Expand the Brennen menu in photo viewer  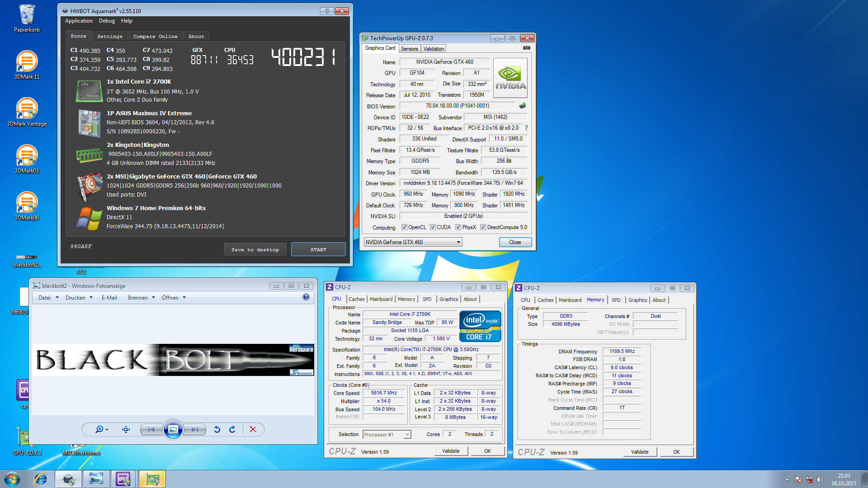point(142,298)
